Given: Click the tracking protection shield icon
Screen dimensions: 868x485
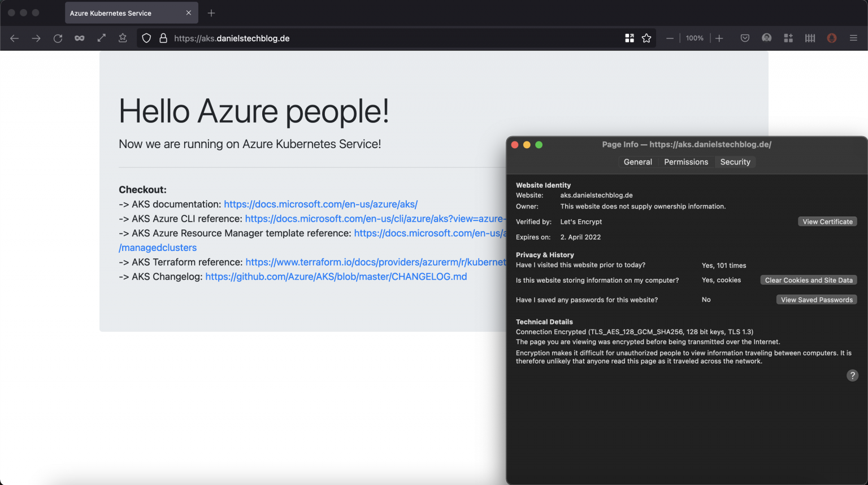Looking at the screenshot, I should tap(146, 38).
